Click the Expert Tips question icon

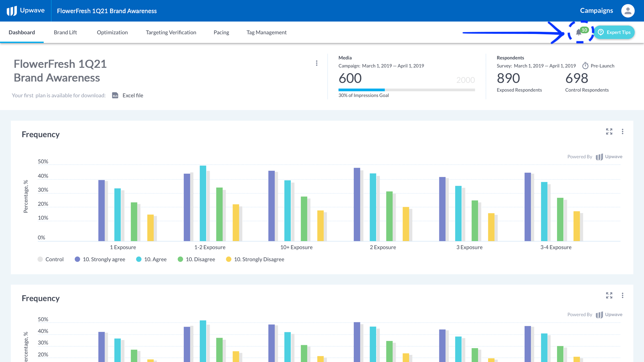(x=601, y=32)
